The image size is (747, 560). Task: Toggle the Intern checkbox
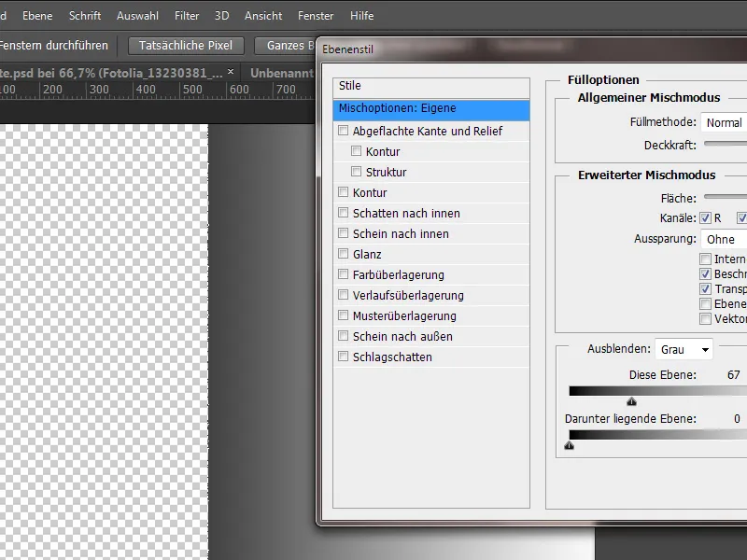pos(705,259)
